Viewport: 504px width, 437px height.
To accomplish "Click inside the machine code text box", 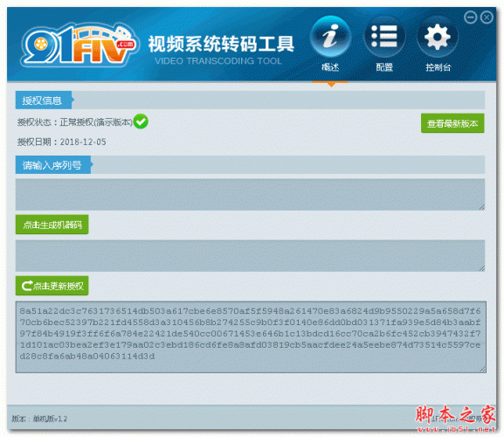I will tap(250, 255).
